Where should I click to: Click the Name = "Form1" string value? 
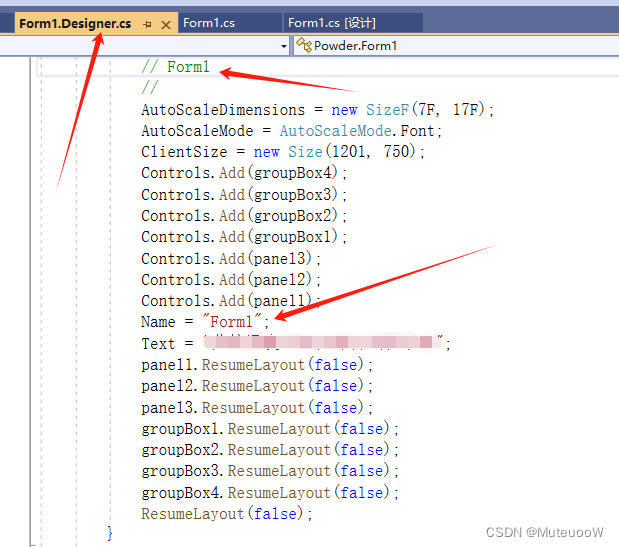[x=232, y=322]
